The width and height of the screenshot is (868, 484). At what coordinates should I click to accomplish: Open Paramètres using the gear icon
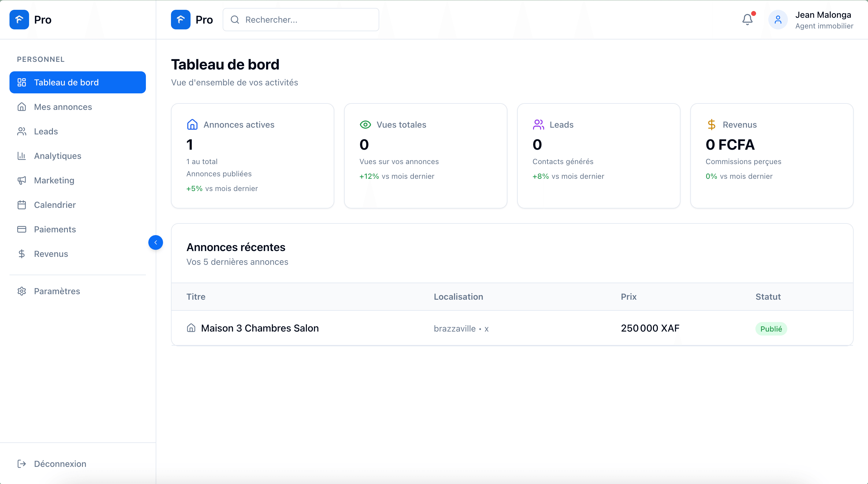tap(22, 291)
